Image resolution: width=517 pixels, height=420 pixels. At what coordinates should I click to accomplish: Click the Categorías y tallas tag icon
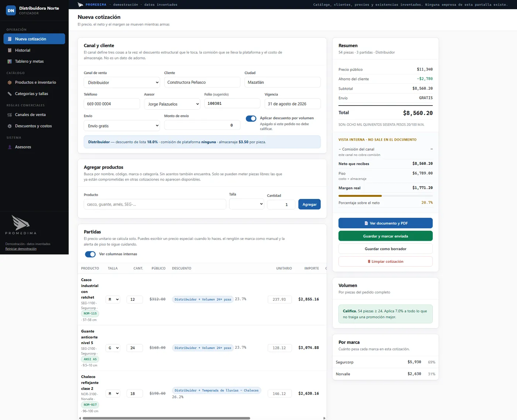pyautogui.click(x=10, y=94)
